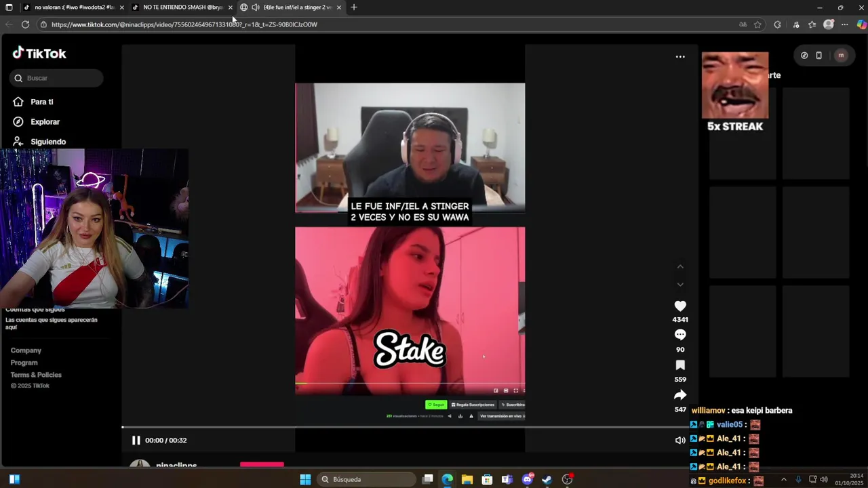Open Microsoft Teams from taskbar

point(507,480)
